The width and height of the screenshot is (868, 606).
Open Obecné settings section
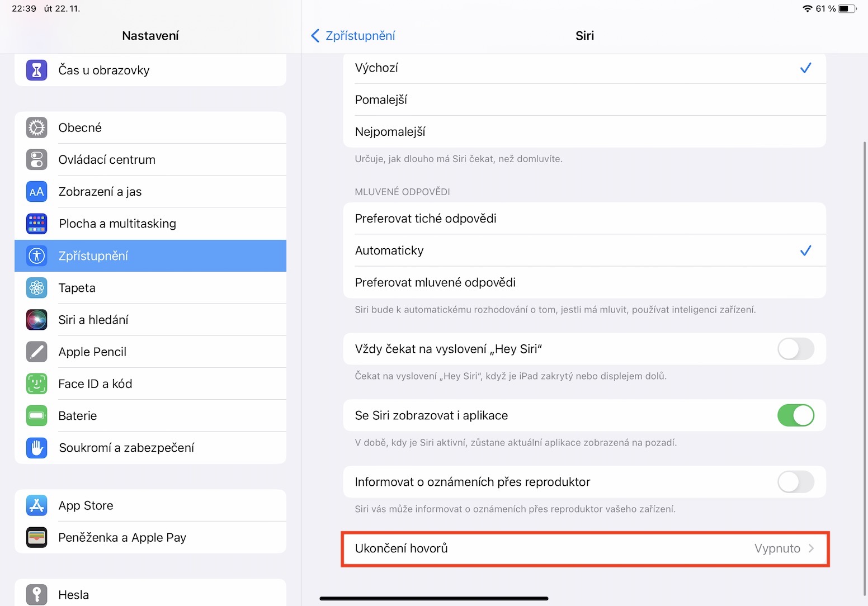tap(150, 127)
